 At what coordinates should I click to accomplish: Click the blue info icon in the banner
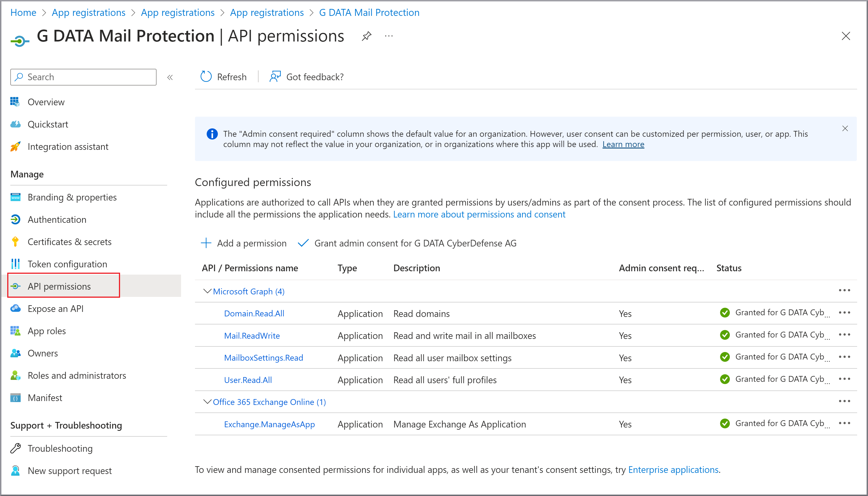click(212, 134)
